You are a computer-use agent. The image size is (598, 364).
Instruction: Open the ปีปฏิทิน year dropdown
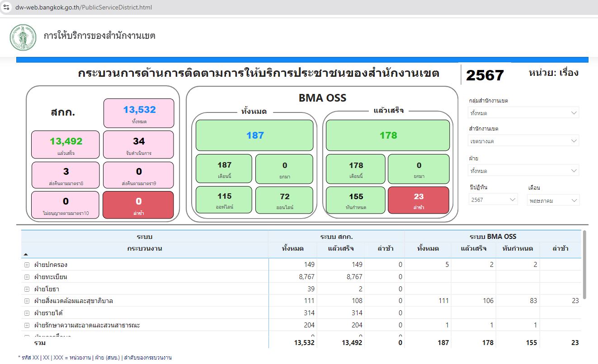pyautogui.click(x=493, y=200)
